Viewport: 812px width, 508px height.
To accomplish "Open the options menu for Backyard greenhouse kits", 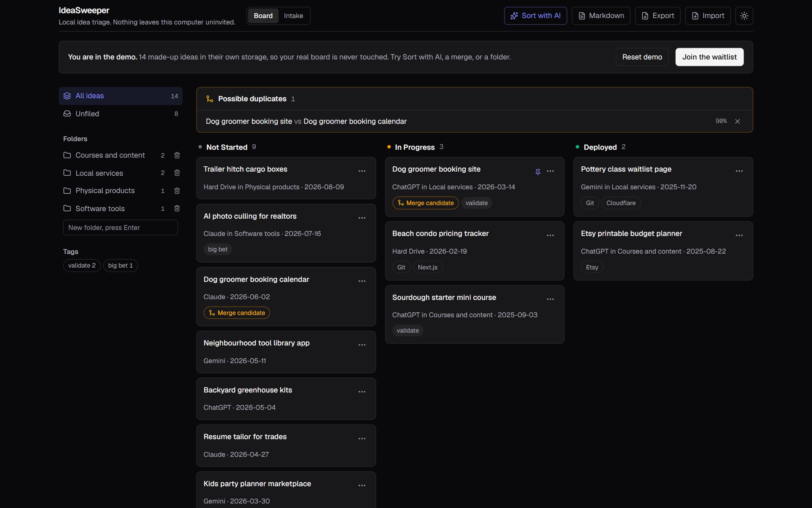I will coord(362,392).
